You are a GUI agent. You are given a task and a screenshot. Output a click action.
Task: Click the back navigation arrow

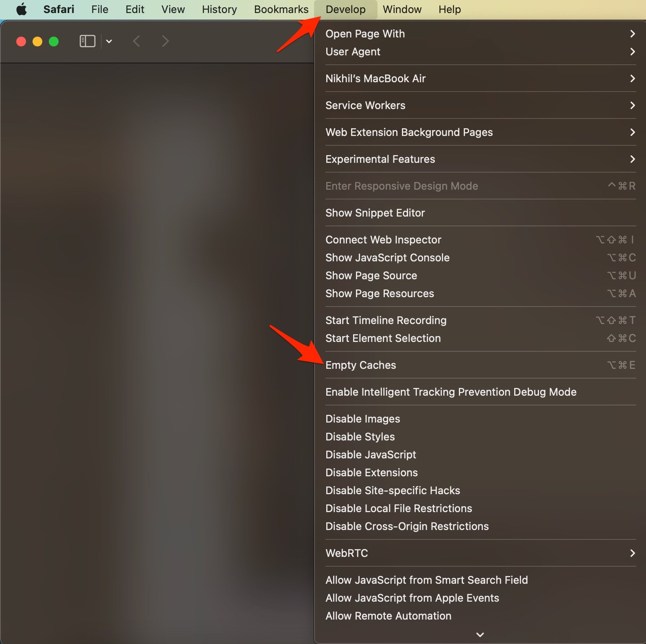[137, 41]
